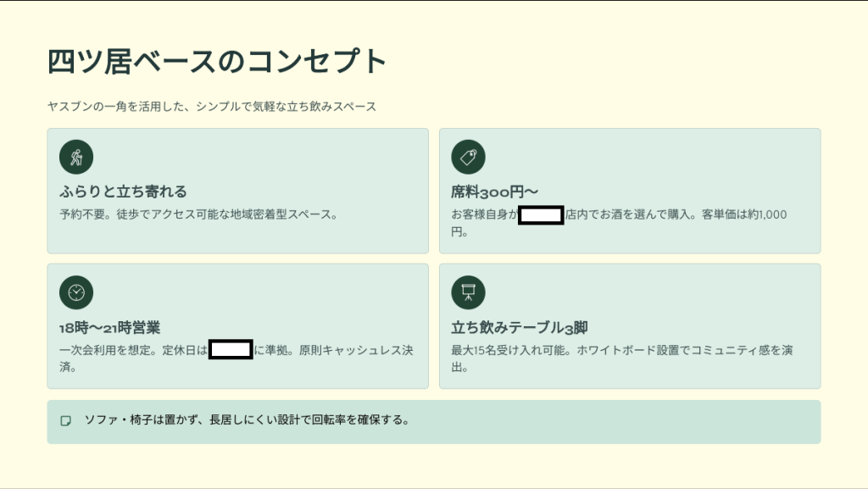Click the redacted box in 席料 card
868x489 pixels.
pyautogui.click(x=541, y=215)
